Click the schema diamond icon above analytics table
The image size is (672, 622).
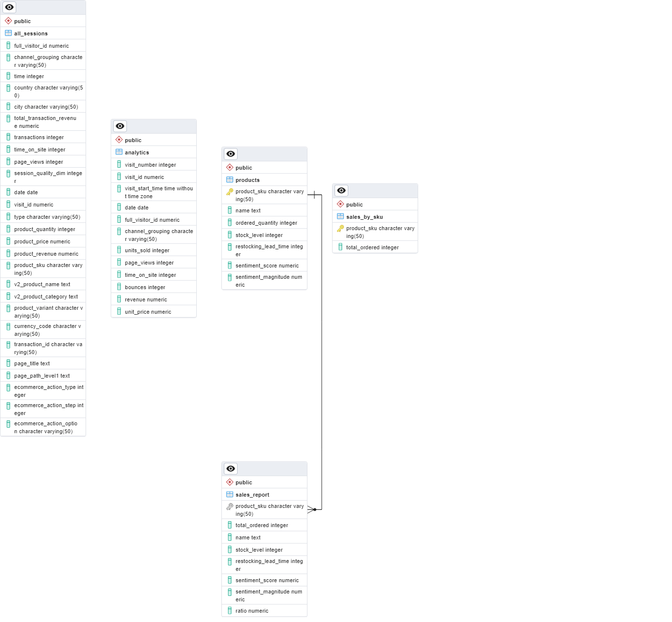tap(119, 140)
